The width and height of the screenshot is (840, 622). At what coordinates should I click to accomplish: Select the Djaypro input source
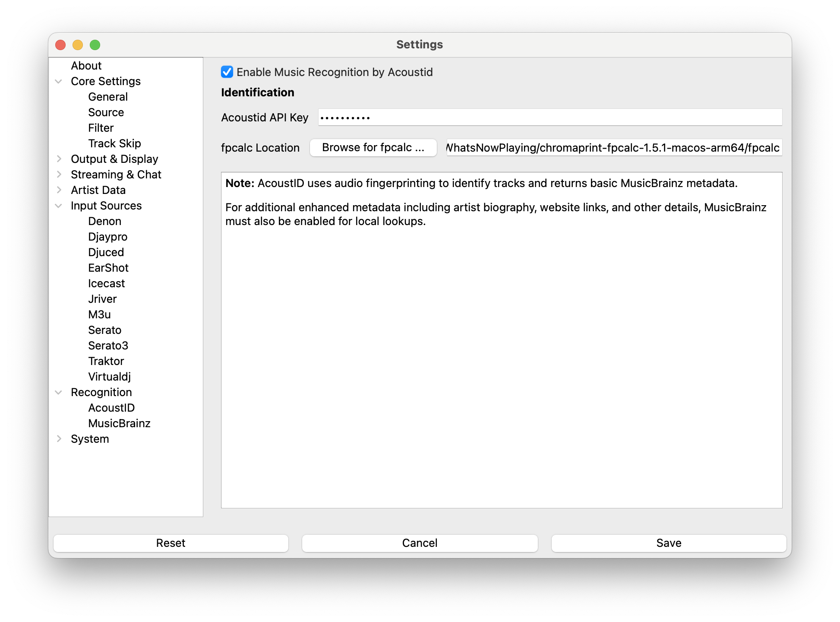pos(107,237)
